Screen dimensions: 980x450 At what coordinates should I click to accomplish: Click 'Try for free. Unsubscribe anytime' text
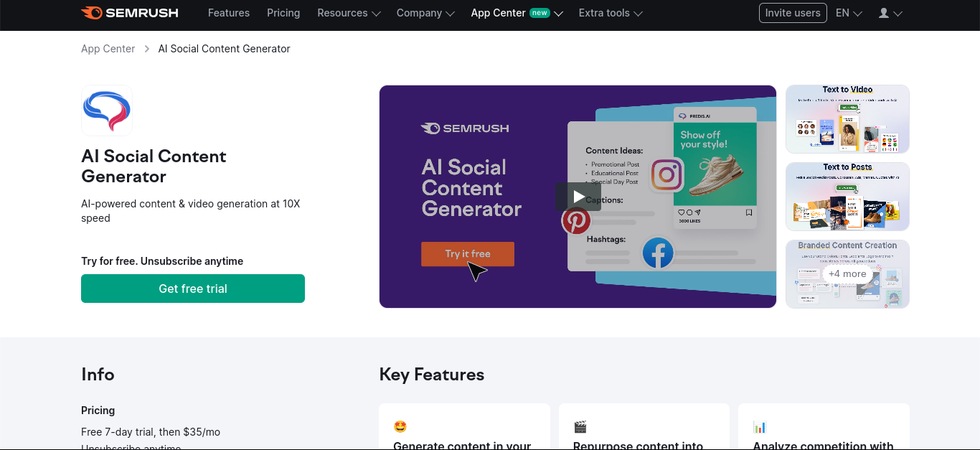point(162,261)
